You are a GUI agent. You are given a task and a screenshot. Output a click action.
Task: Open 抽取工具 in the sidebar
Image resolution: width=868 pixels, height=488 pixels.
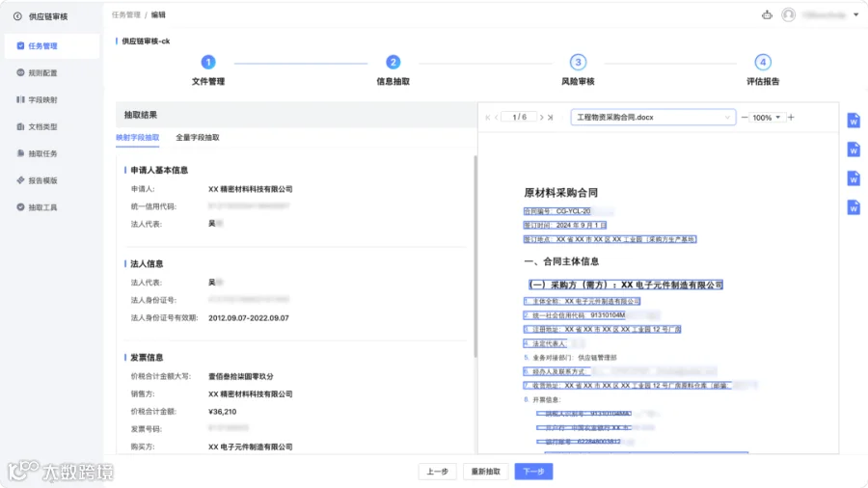tap(52, 207)
